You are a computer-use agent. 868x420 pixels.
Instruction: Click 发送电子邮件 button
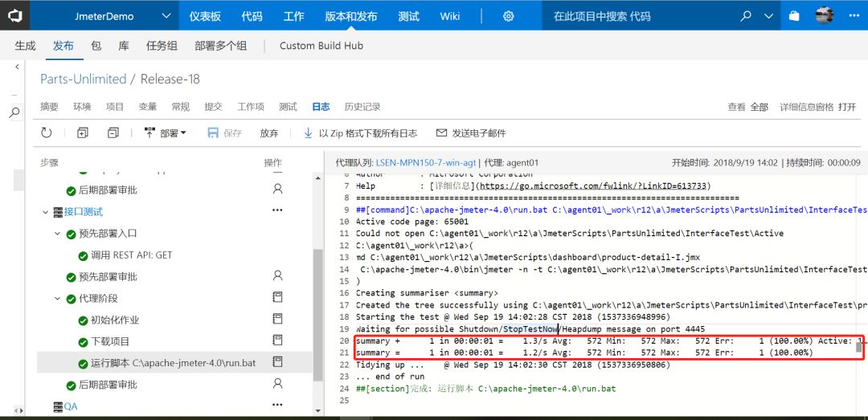point(471,133)
